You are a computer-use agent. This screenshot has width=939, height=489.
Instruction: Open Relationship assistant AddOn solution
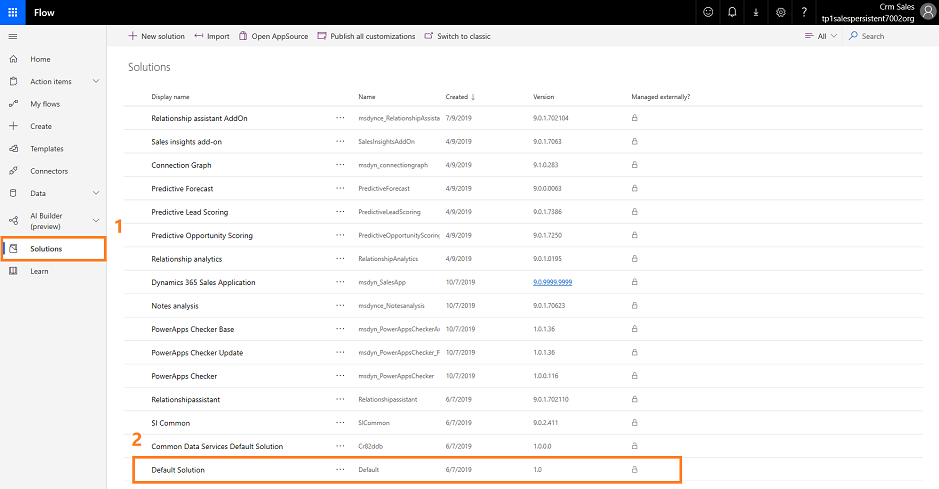coord(199,119)
